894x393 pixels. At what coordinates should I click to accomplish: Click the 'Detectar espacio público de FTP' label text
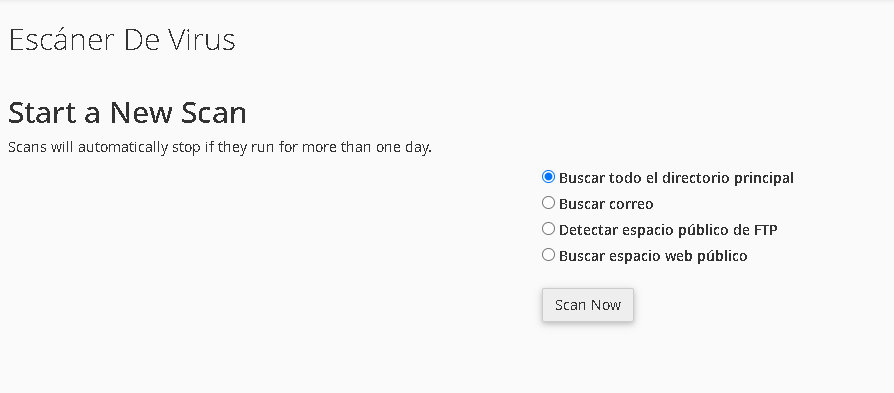tap(668, 230)
